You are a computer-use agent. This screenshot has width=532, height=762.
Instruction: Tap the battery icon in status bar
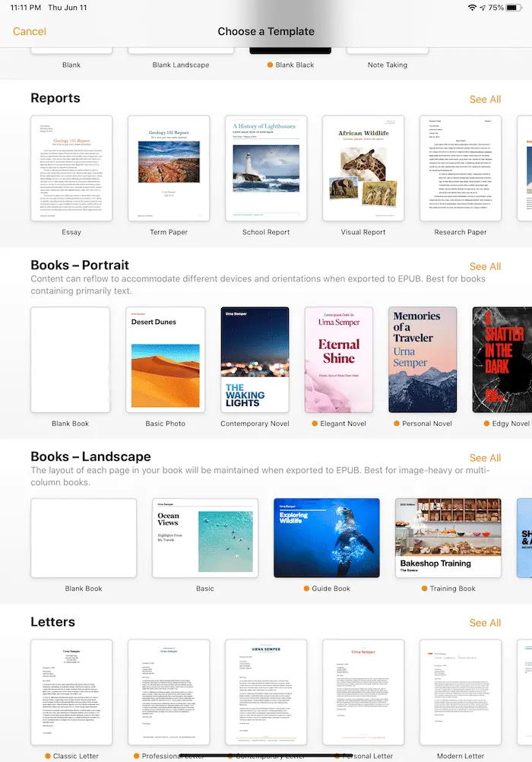click(516, 8)
